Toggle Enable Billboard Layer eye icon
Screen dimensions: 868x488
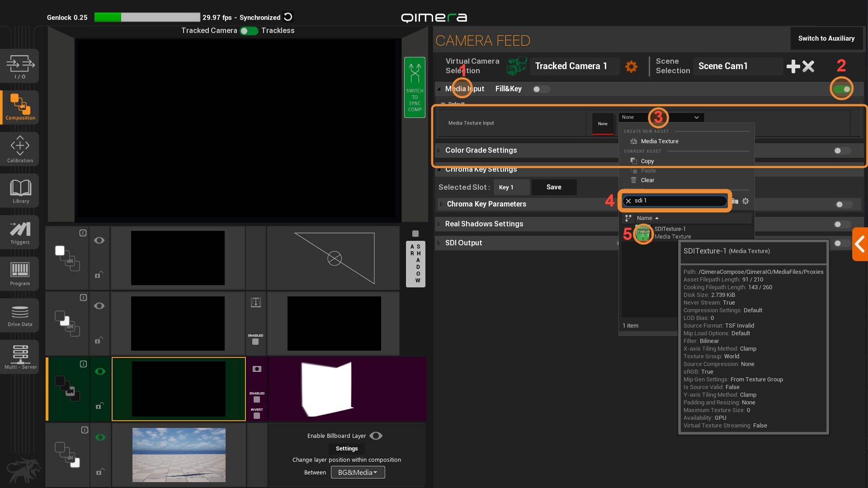coord(376,436)
